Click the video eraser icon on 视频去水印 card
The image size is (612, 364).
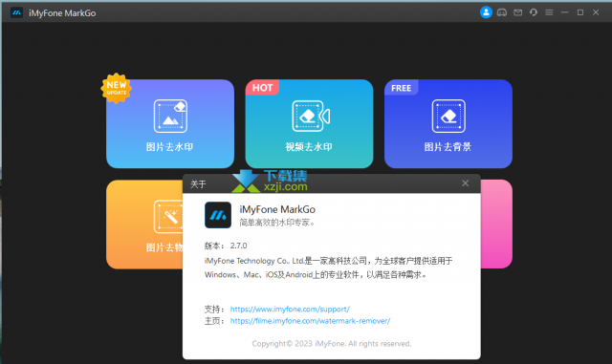tap(311, 116)
